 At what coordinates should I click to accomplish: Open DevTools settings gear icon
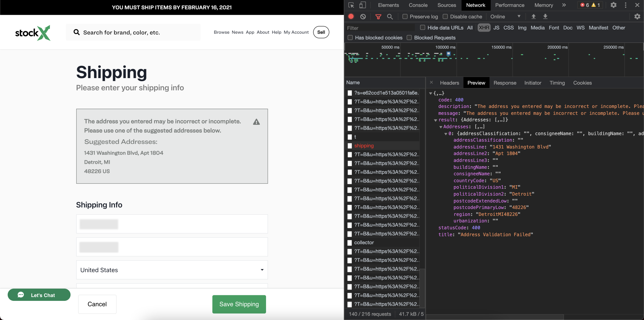pos(613,5)
